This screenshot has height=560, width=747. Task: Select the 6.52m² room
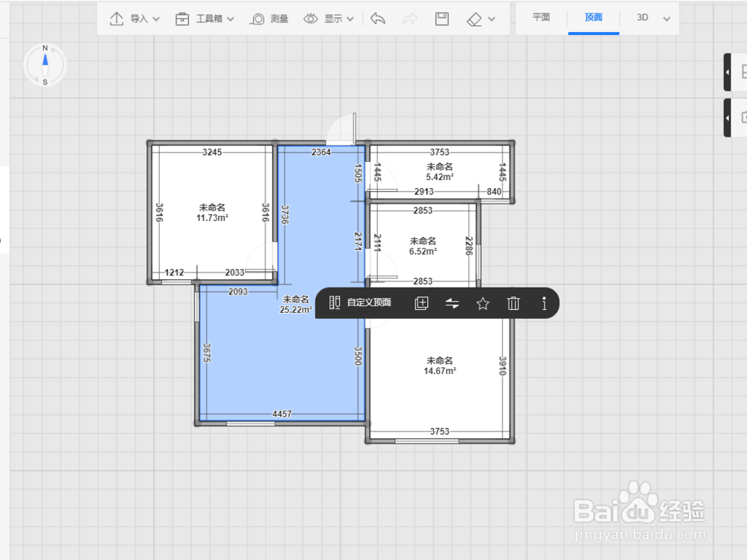423,246
